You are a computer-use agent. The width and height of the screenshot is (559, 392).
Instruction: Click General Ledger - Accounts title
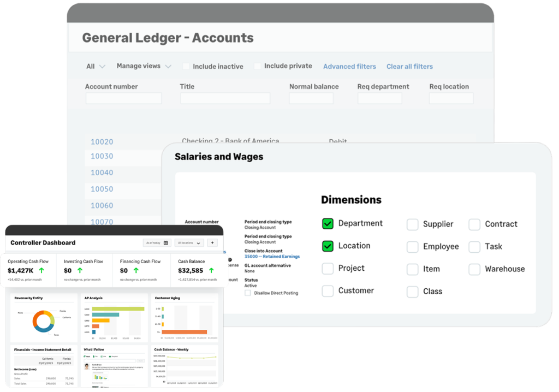168,38
